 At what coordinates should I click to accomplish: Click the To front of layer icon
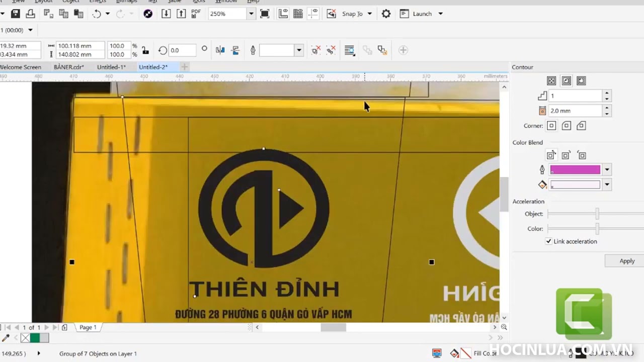pos(367,50)
